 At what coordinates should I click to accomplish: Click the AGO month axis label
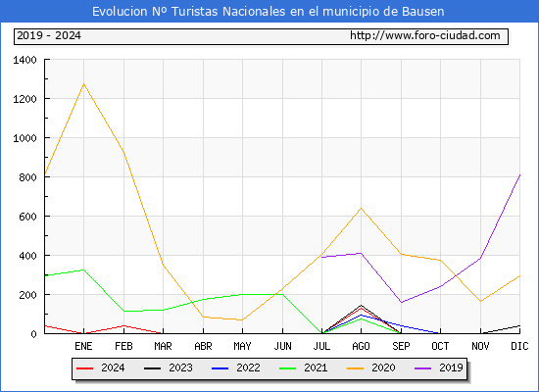click(x=361, y=346)
